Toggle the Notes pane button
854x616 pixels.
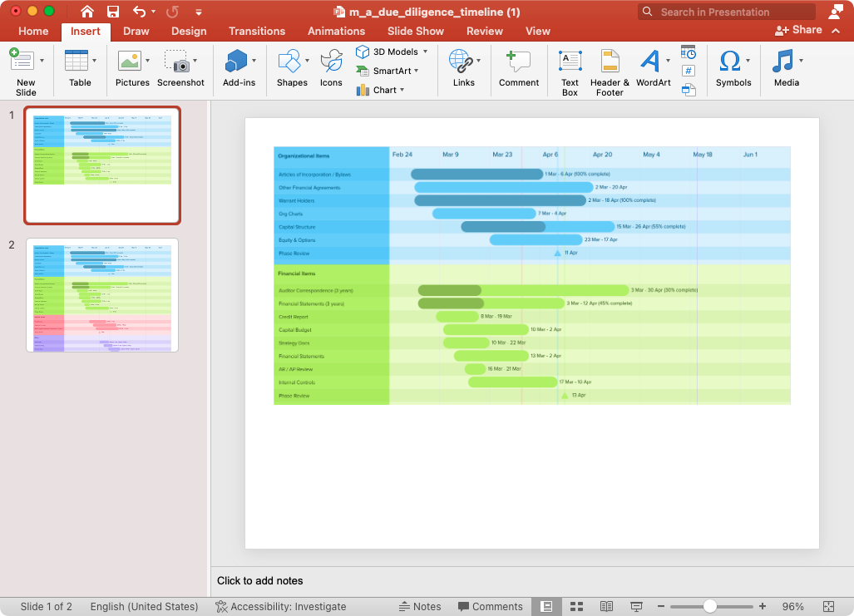point(420,606)
